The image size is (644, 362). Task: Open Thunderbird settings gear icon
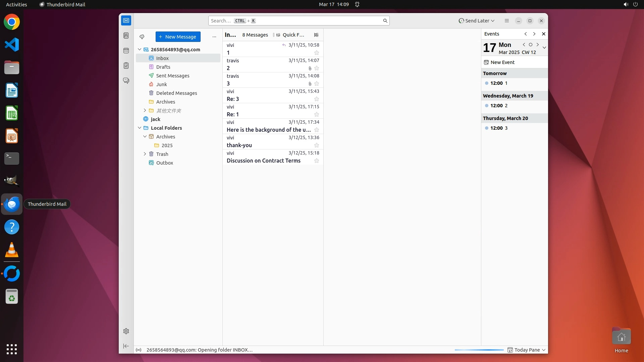pyautogui.click(x=126, y=331)
